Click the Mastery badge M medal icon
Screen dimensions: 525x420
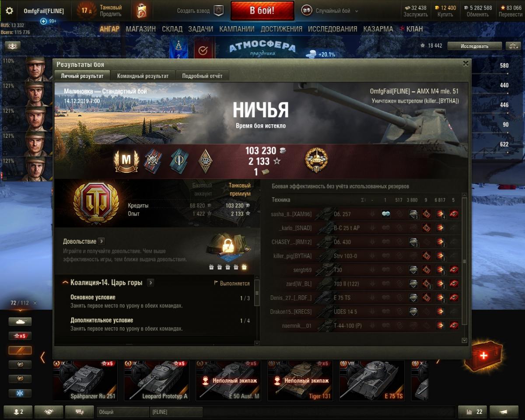(126, 161)
